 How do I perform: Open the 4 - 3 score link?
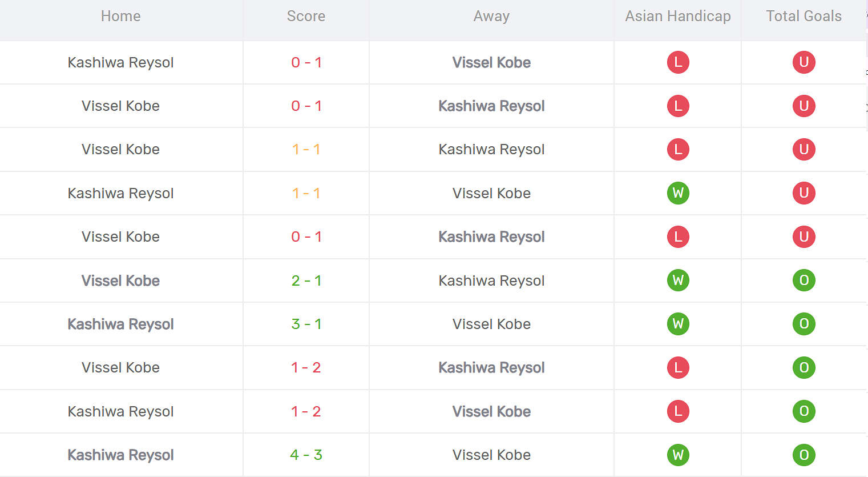click(306, 455)
